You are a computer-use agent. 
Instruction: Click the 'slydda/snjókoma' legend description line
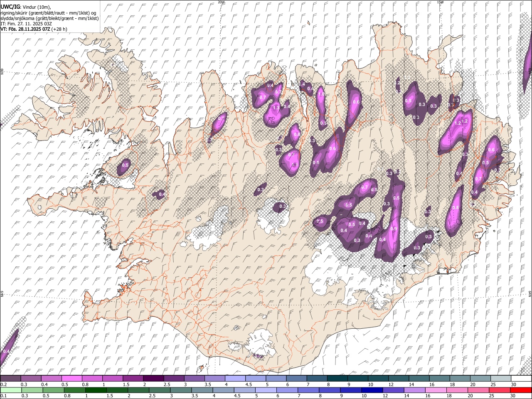(x=50, y=18)
